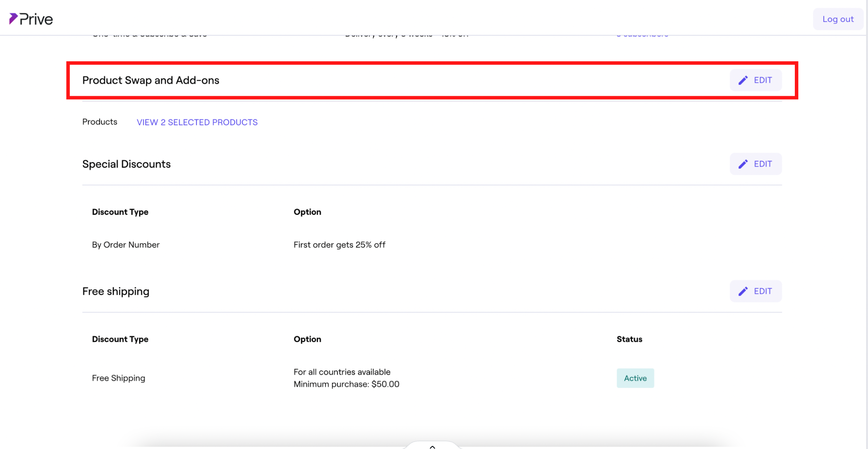Image resolution: width=868 pixels, height=449 pixels.
Task: Click the Active status badge
Action: point(635,378)
